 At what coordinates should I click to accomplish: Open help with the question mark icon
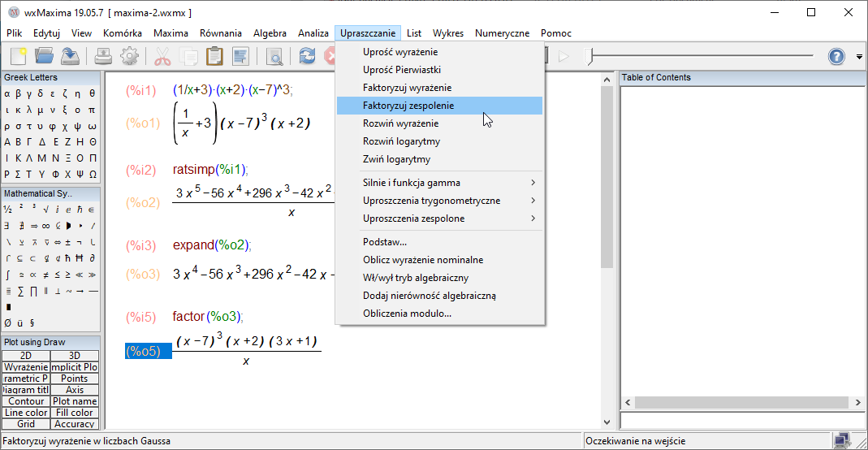(x=836, y=56)
